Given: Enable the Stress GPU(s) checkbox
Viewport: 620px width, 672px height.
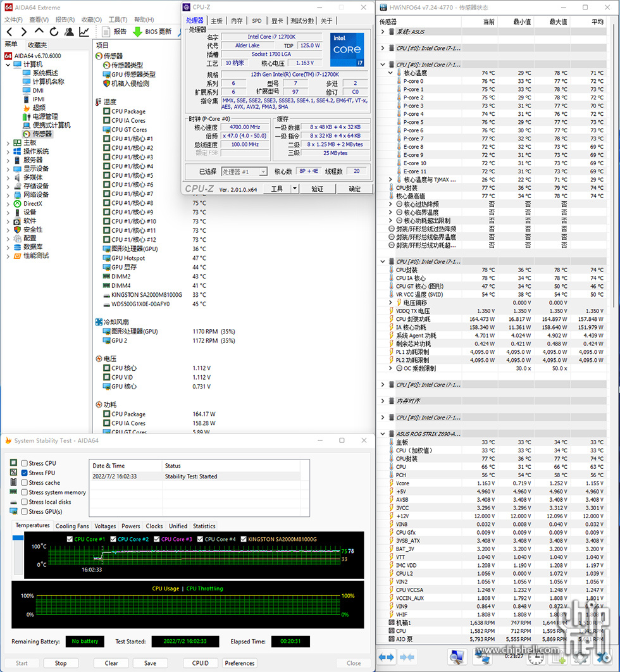Looking at the screenshot, I should [x=25, y=512].
